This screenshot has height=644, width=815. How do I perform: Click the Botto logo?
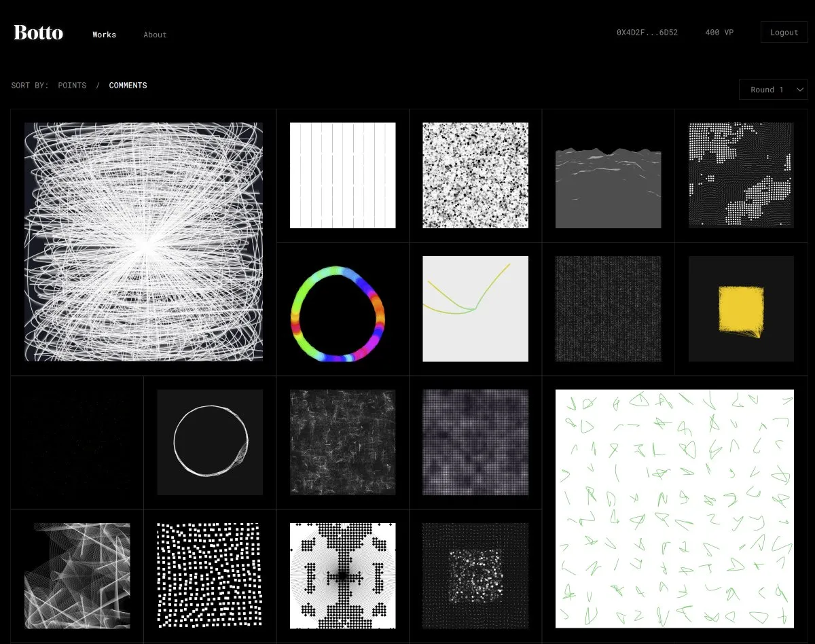click(39, 33)
